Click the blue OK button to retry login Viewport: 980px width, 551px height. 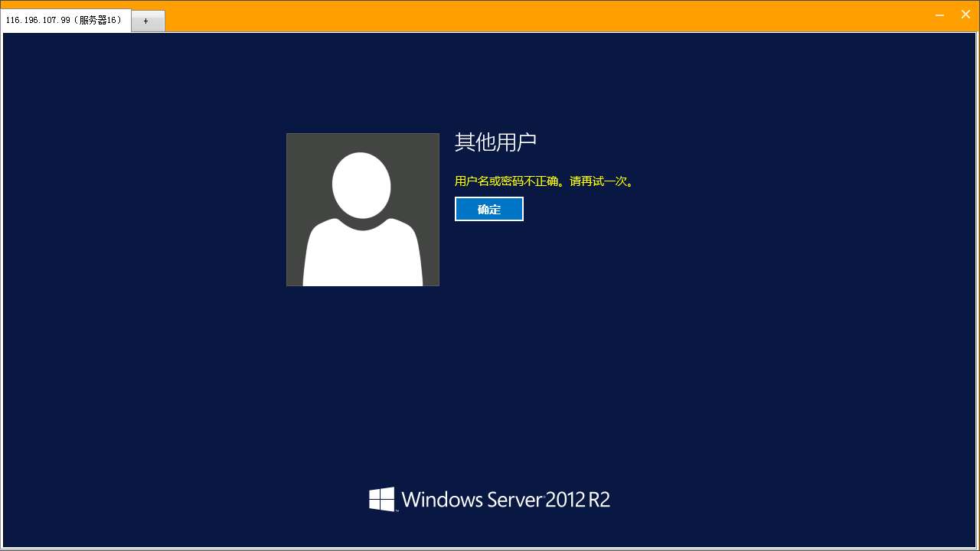coord(488,208)
